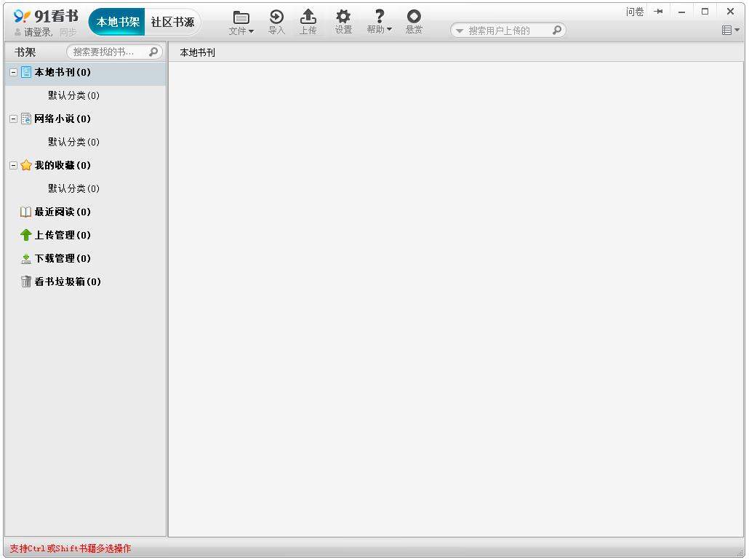Screen dimensions: 749x560
Task: Open 看书垃圾箱 trash bin
Action: pos(67,282)
